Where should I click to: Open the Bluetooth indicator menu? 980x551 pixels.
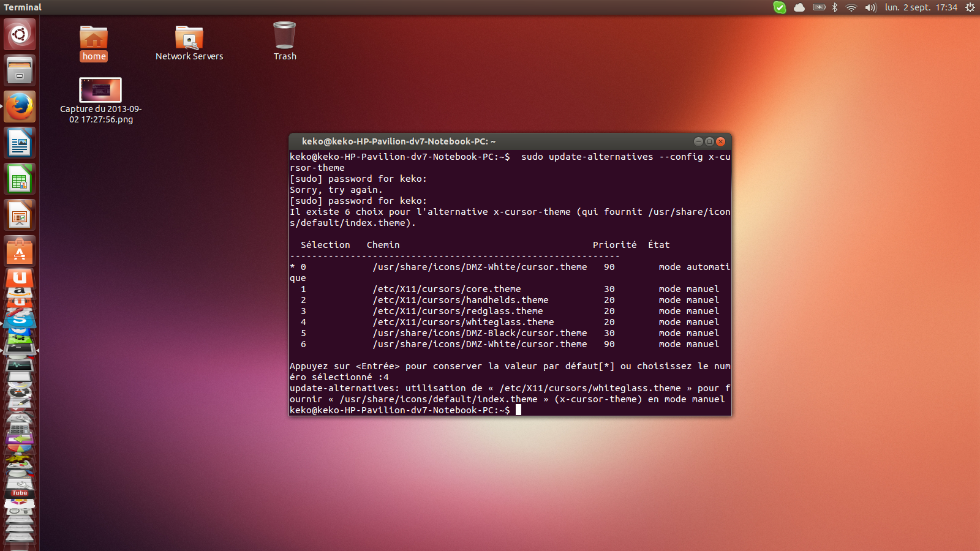(x=835, y=7)
